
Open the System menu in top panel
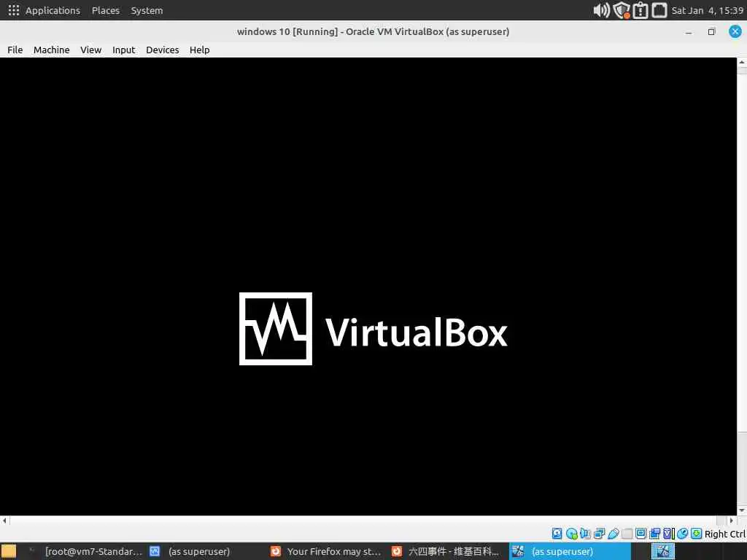pyautogui.click(x=147, y=10)
